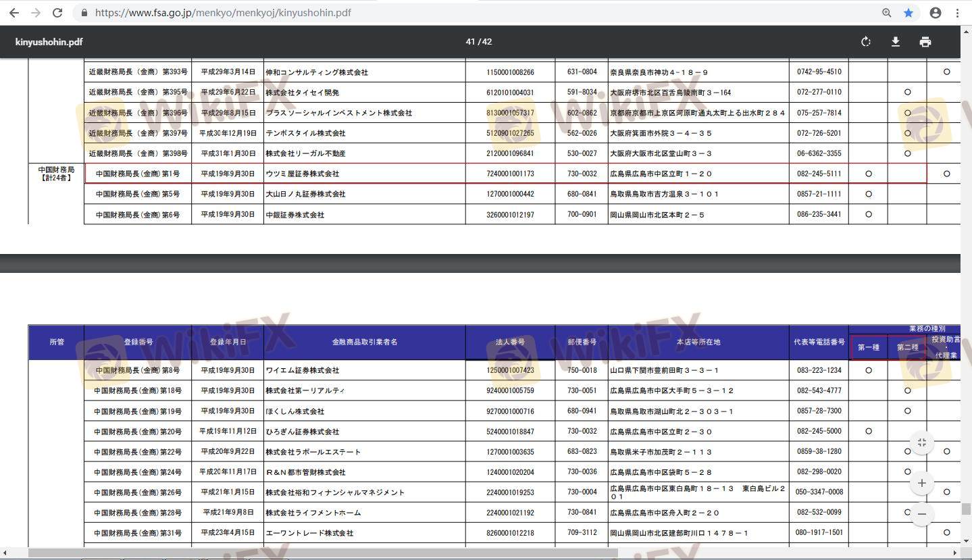Click company name ほくしん株式会社
This screenshot has width=972, height=560.
tap(295, 411)
